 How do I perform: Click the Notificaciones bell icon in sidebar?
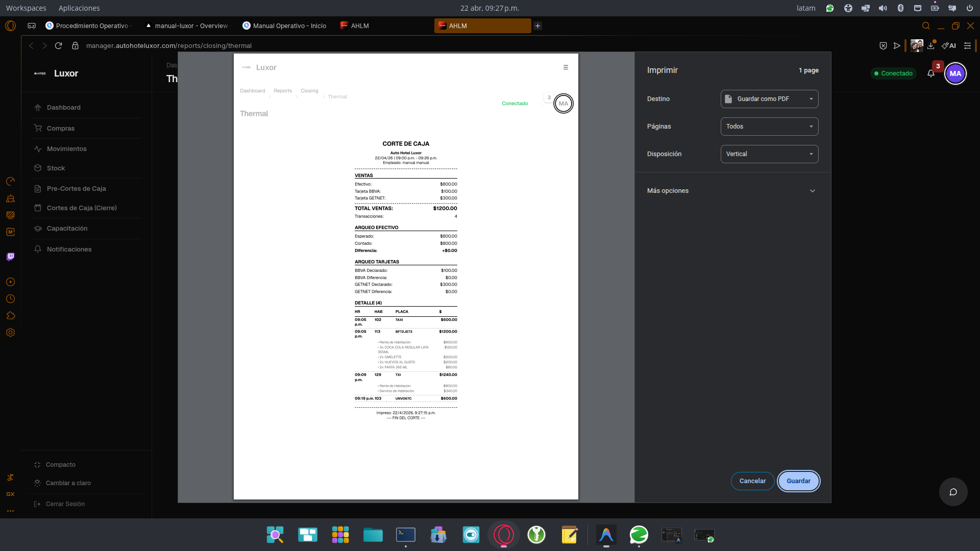(38, 249)
